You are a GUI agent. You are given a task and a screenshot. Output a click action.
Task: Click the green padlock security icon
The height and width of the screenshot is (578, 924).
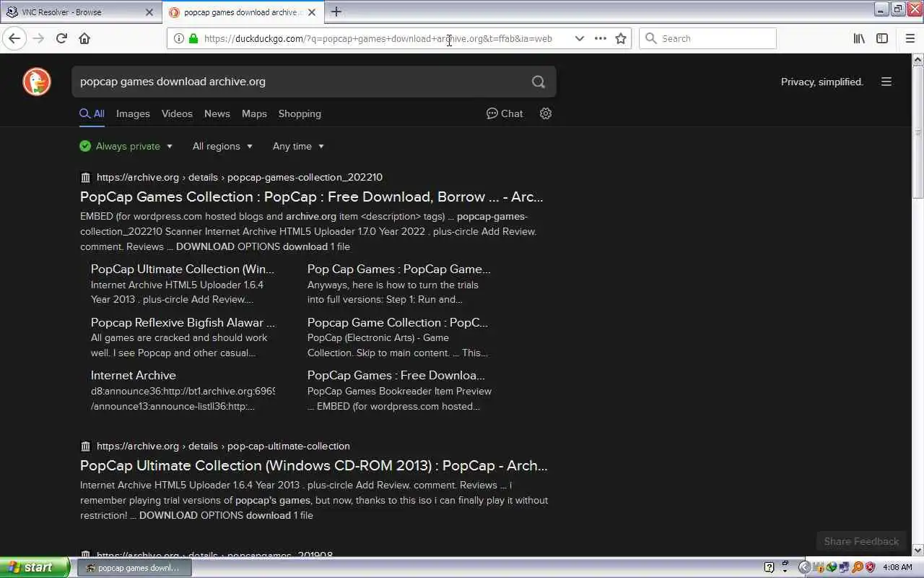click(x=193, y=38)
